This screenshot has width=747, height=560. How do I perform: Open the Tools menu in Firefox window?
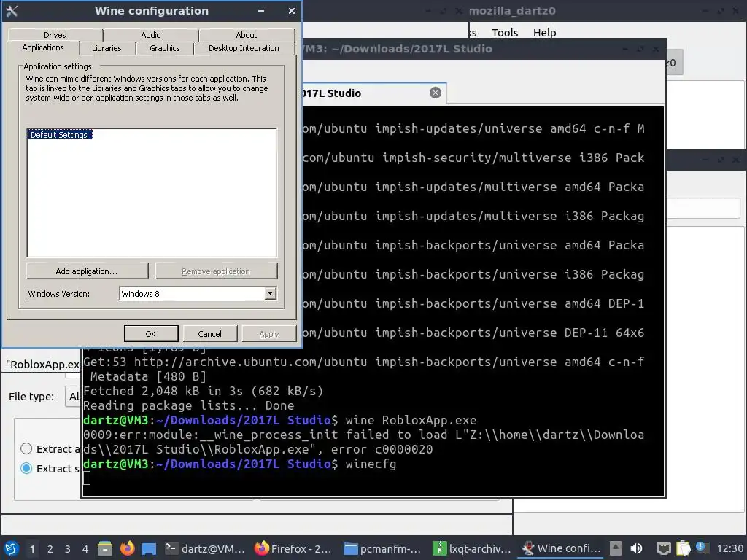(x=505, y=32)
